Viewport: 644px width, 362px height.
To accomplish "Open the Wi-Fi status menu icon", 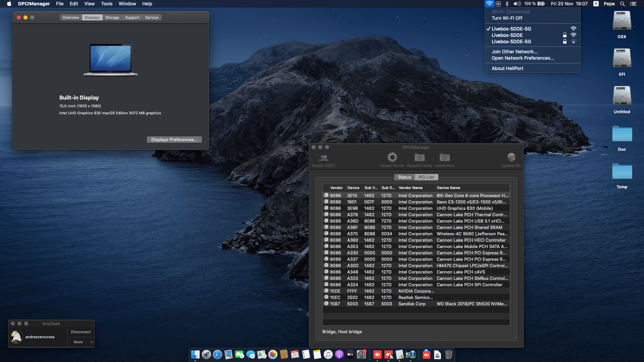I will 489,4.
